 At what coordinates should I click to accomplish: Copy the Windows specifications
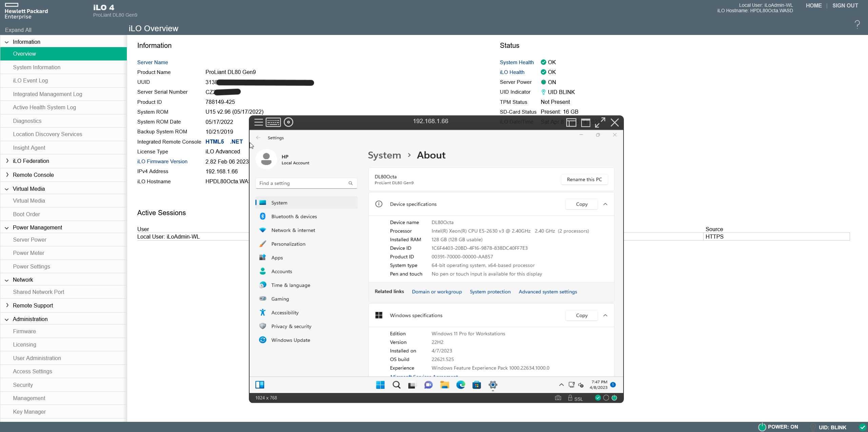click(x=581, y=316)
